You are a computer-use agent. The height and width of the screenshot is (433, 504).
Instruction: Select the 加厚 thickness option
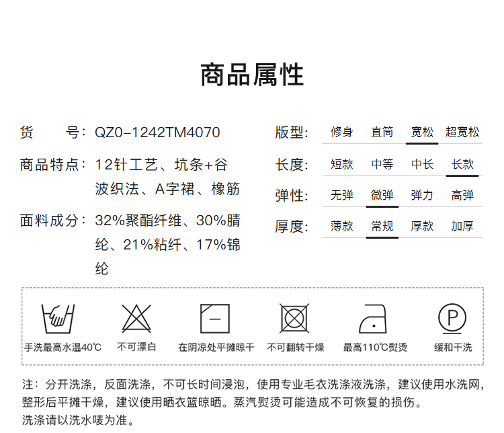click(462, 226)
